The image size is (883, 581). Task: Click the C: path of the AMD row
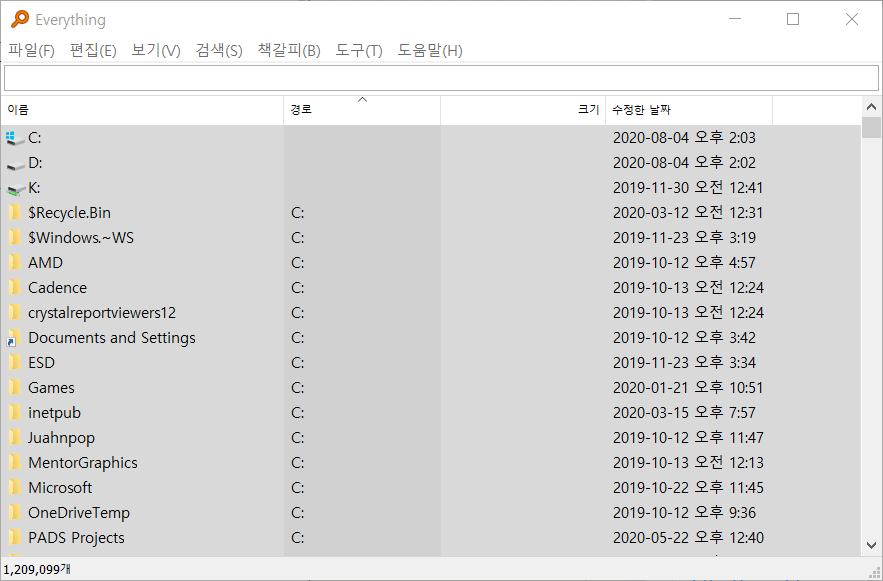click(298, 263)
